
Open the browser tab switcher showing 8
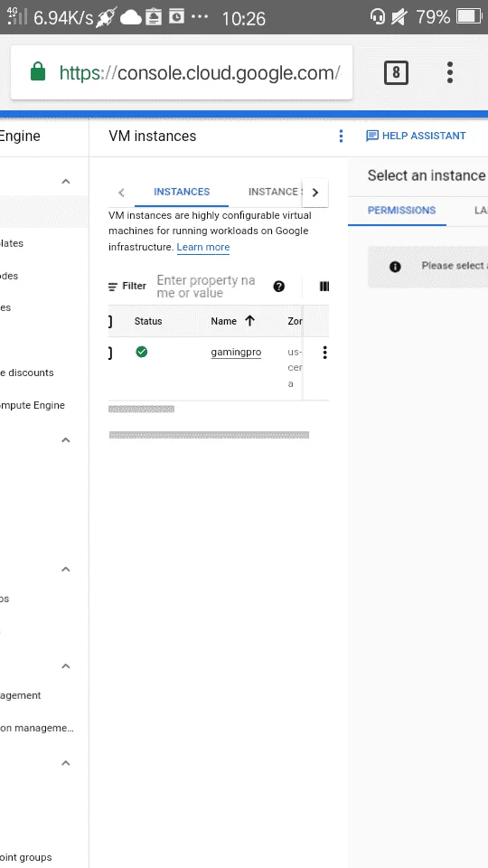(396, 72)
